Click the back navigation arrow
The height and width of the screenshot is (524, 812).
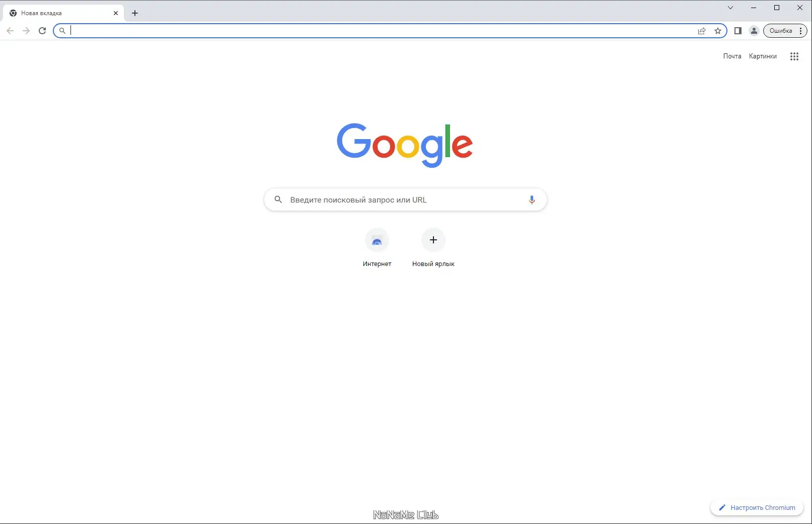[10, 31]
